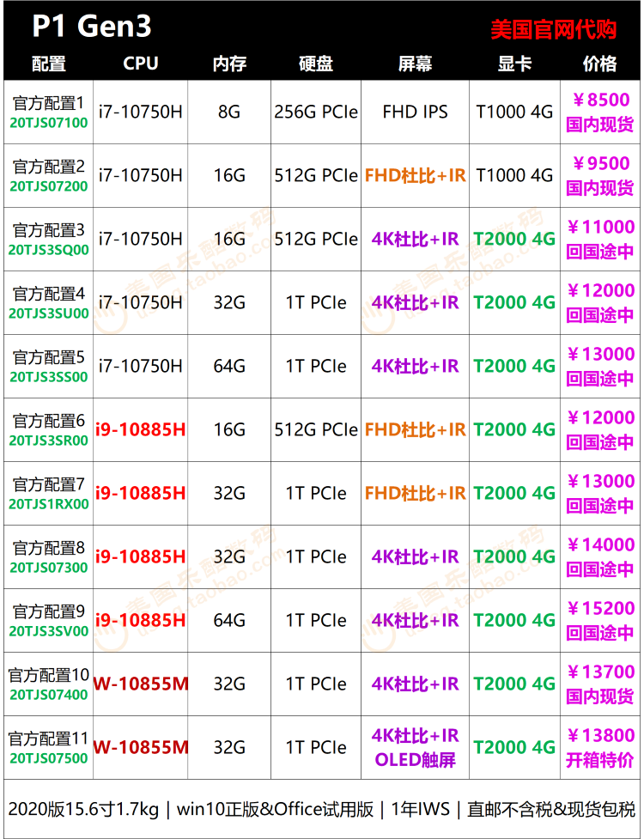This screenshot has height=839, width=644.
Task: Select the CPU column header
Action: coord(141,64)
